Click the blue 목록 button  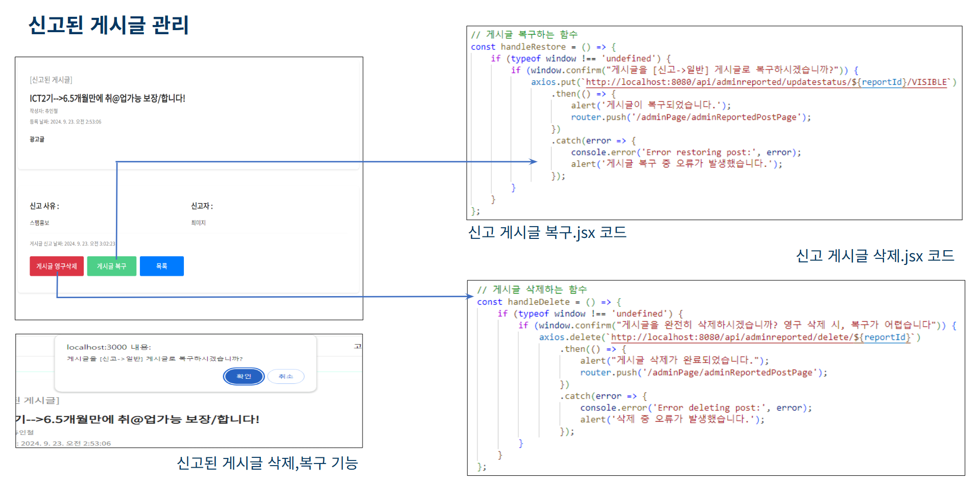161,266
